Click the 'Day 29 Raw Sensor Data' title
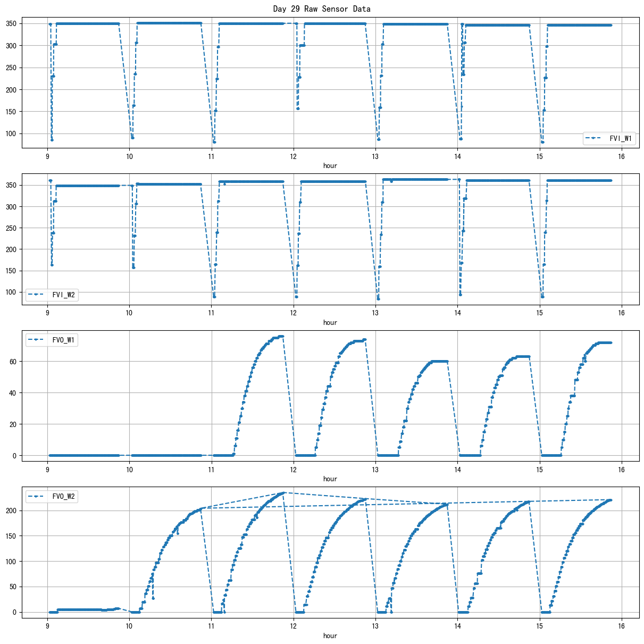 click(322, 9)
